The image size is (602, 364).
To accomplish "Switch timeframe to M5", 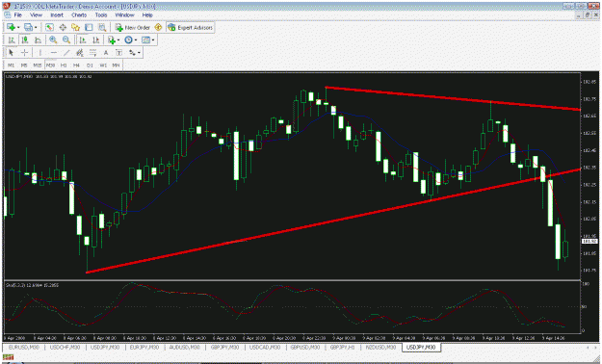I will (x=24, y=65).
